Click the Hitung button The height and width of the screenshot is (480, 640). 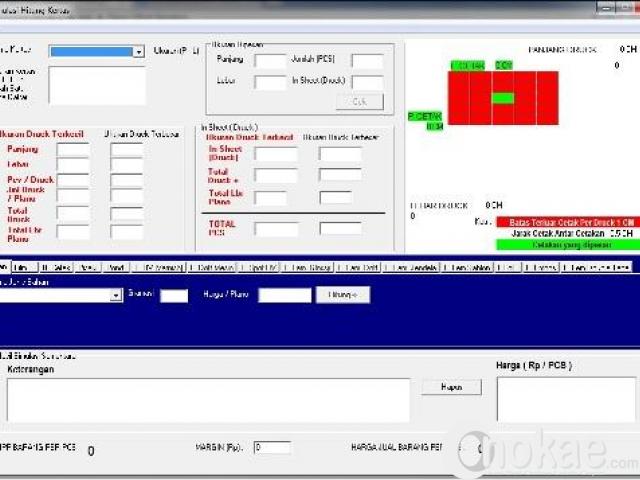(x=343, y=295)
